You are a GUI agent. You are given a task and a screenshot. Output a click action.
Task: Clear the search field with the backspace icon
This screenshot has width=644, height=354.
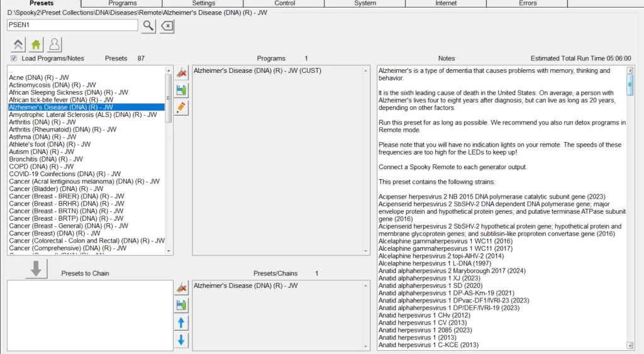(167, 26)
